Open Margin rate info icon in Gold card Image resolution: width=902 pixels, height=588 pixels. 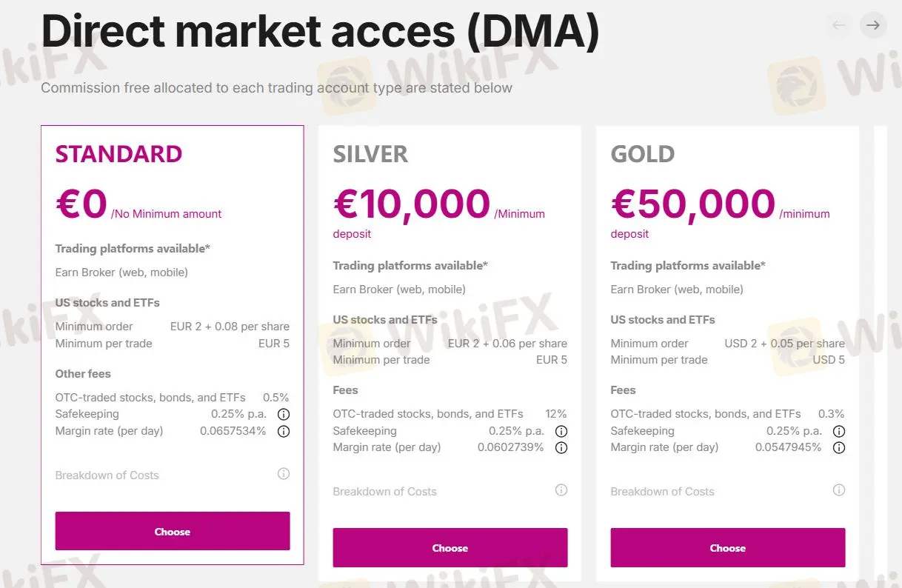(x=839, y=447)
